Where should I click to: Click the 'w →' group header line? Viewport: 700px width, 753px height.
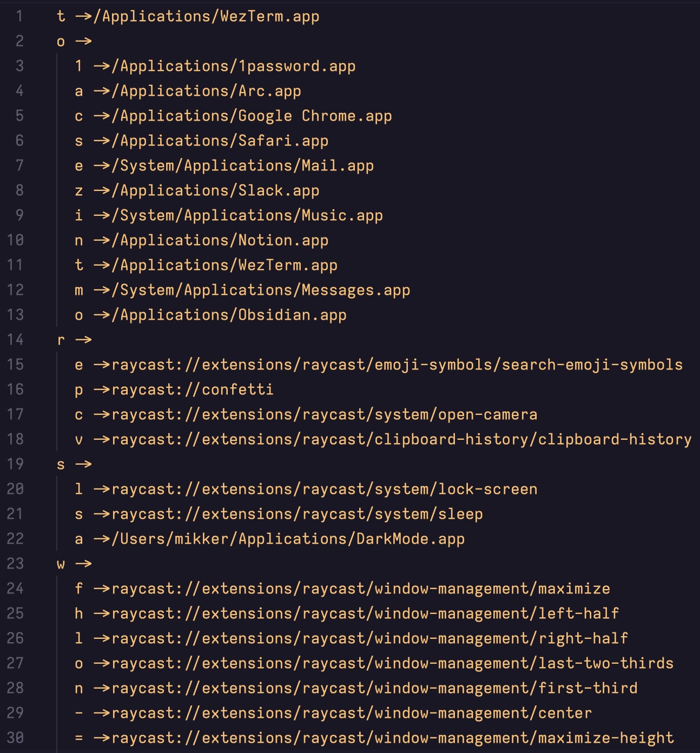(x=74, y=564)
